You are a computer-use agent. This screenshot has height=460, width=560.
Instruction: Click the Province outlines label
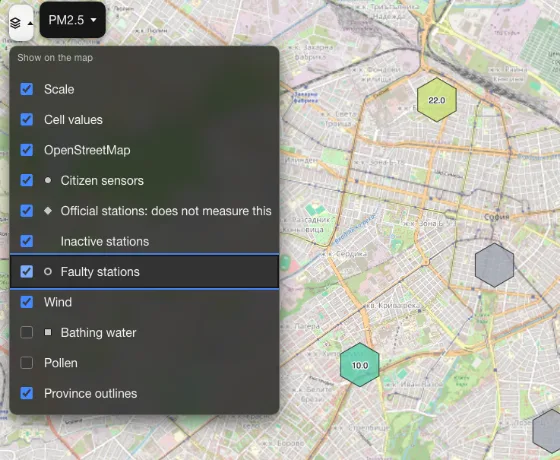click(x=90, y=394)
